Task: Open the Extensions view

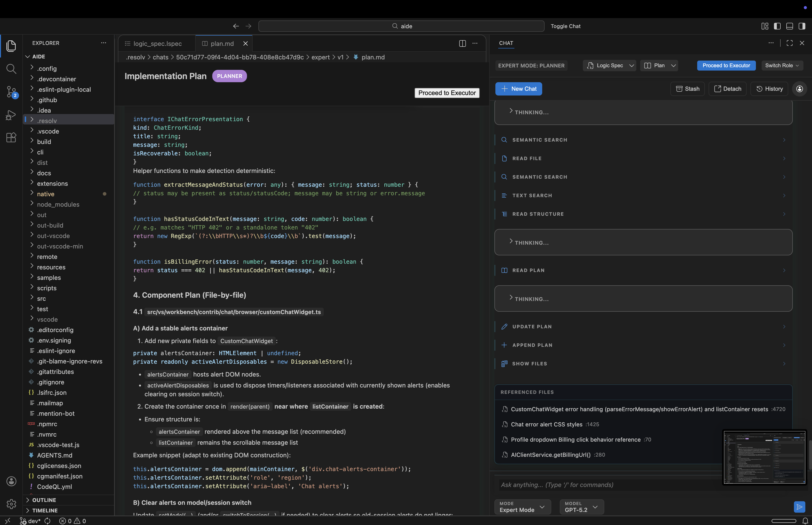Action: tap(11, 137)
